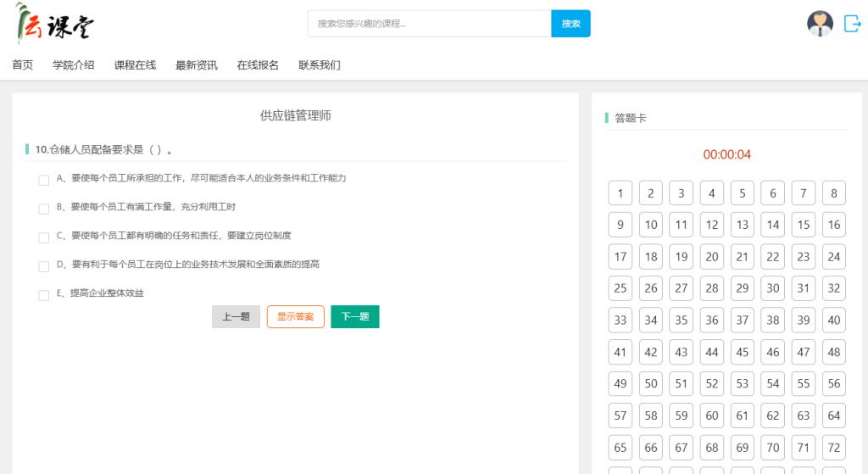The width and height of the screenshot is (868, 474).
Task: Select question 36 in answer card
Action: pyautogui.click(x=712, y=320)
